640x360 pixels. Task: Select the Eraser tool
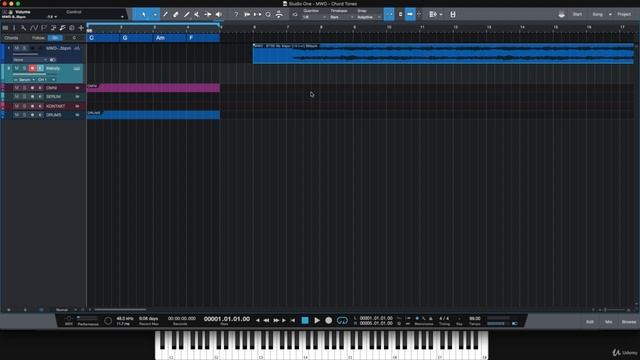[176, 14]
